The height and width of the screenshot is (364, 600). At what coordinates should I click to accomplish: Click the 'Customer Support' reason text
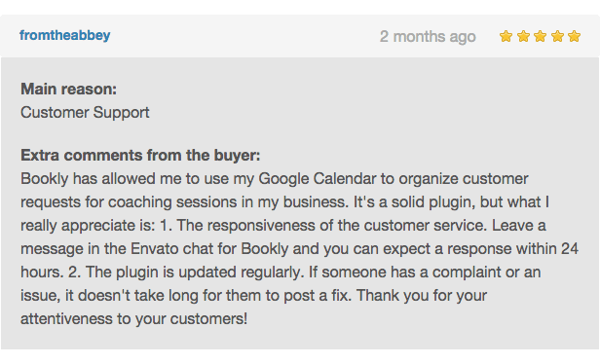(x=85, y=113)
